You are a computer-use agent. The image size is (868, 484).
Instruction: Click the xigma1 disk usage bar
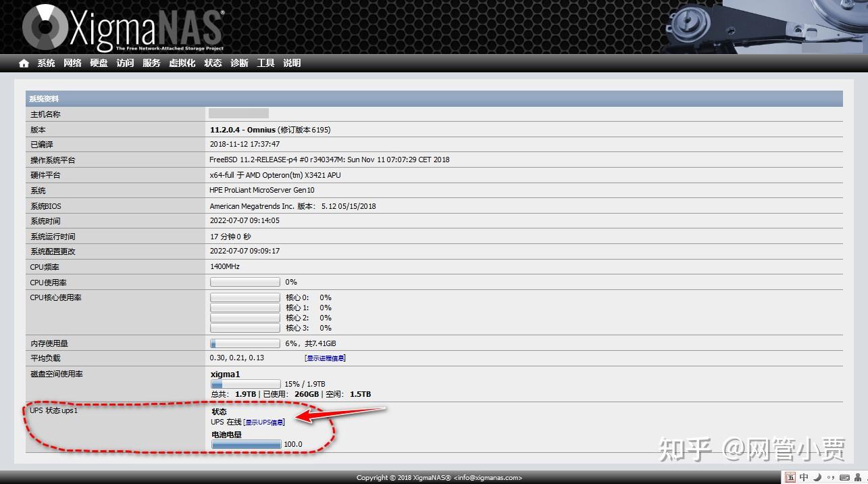tap(245, 383)
